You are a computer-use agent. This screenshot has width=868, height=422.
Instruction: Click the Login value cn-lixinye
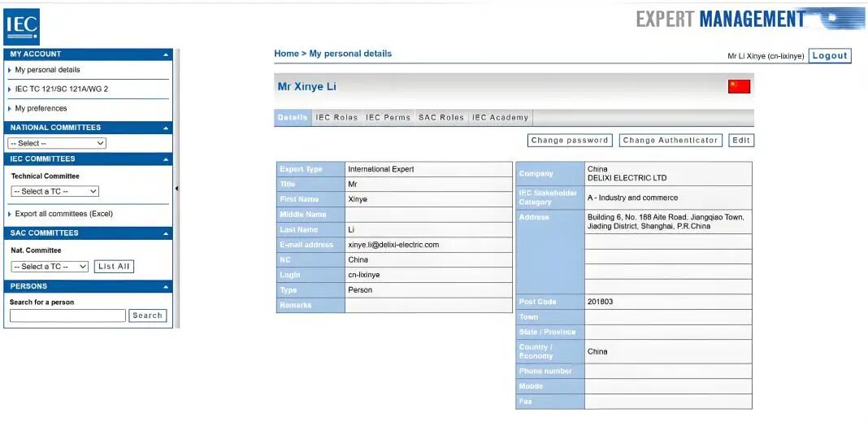[363, 275]
